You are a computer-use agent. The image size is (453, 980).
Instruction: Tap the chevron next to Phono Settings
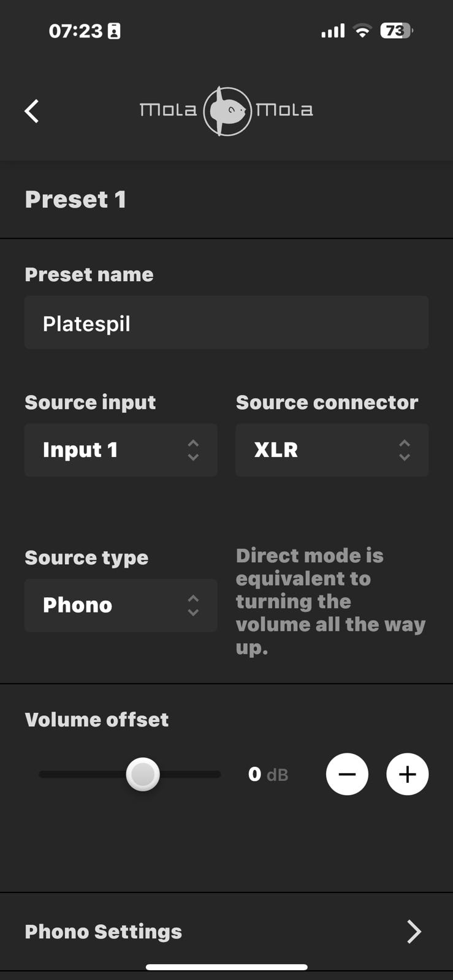tap(414, 932)
